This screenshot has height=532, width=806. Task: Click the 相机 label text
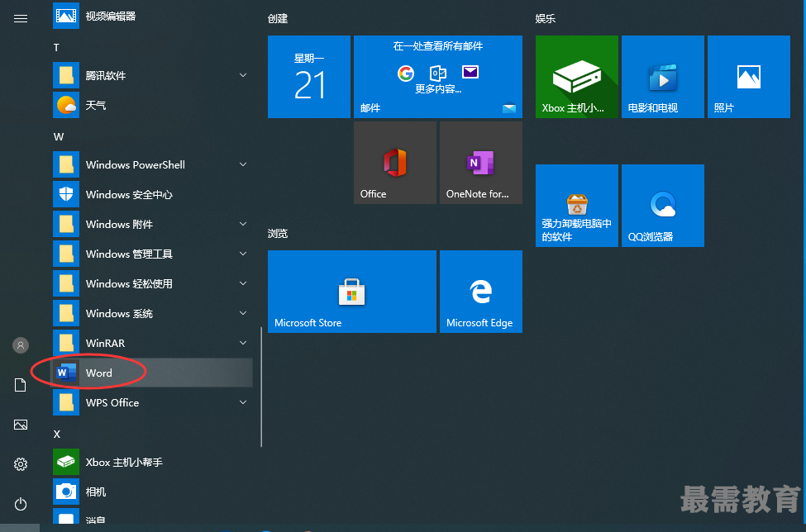[x=96, y=492]
